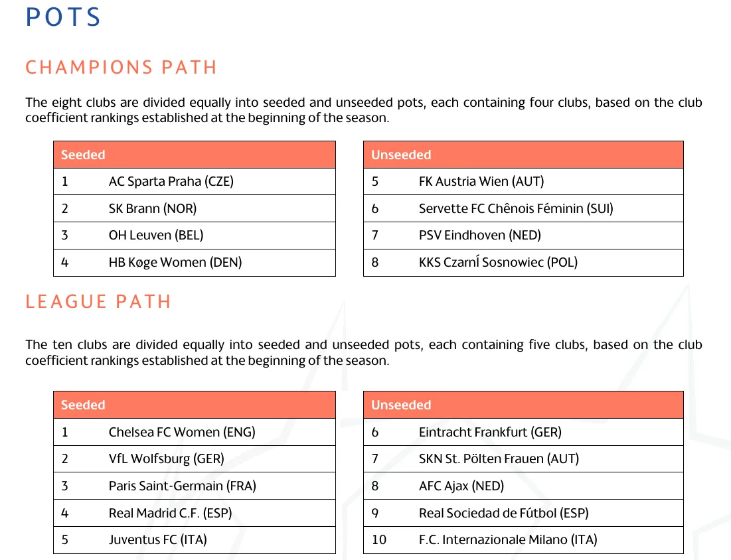Select the VfL Wolfsburg (GER) entry
Image resolution: width=731 pixels, height=560 pixels.
pos(195,459)
